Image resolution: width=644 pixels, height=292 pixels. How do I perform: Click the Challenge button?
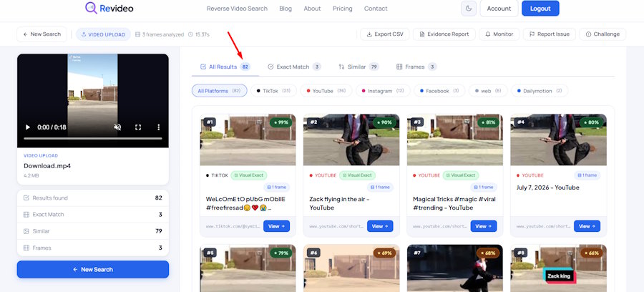(x=602, y=34)
